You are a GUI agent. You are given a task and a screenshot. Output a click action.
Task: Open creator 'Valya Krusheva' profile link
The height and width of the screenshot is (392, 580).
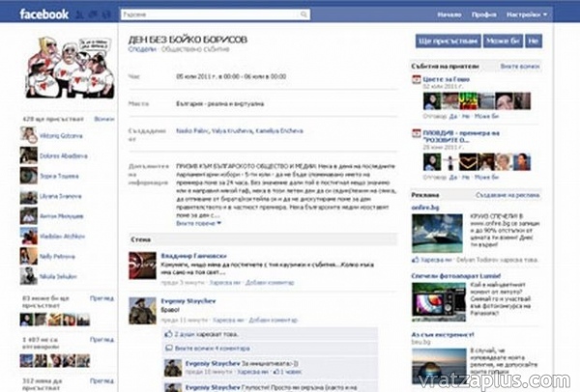(x=232, y=130)
